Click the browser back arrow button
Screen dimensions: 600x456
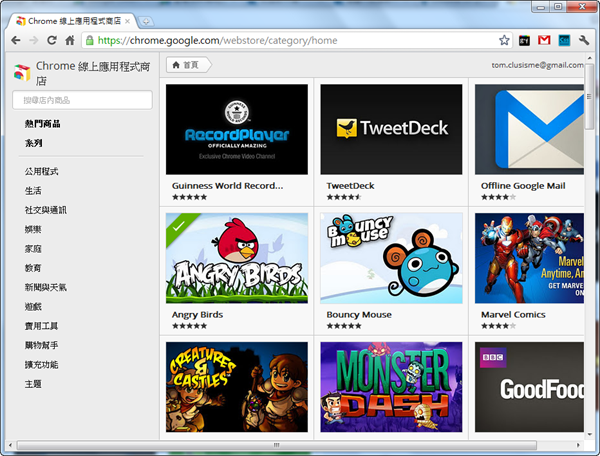(15, 41)
